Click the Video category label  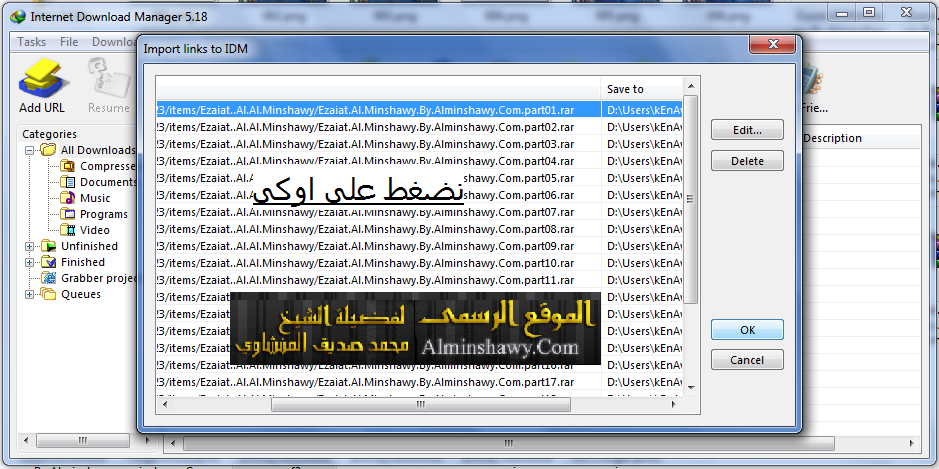[x=95, y=230]
